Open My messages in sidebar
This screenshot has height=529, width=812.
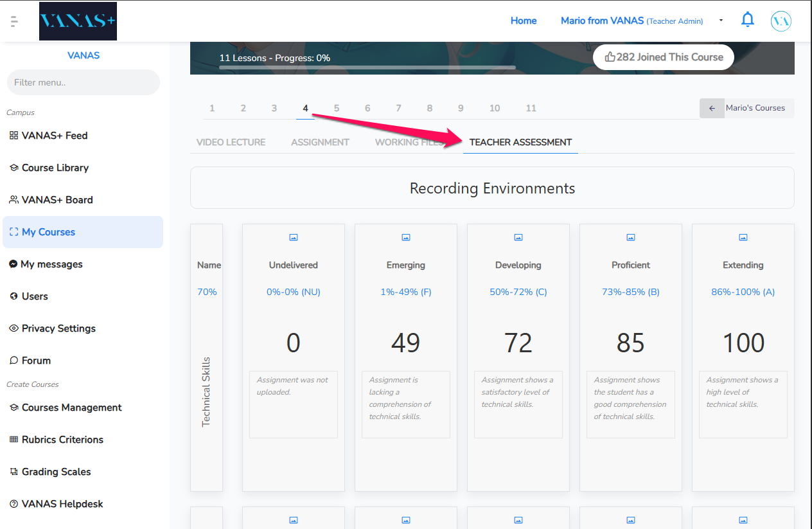[83, 264]
